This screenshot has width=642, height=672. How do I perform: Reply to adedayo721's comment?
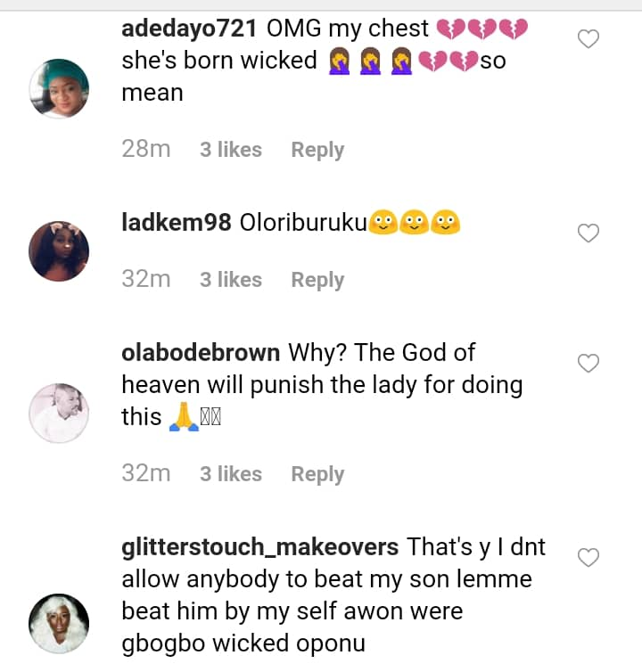[x=317, y=150]
